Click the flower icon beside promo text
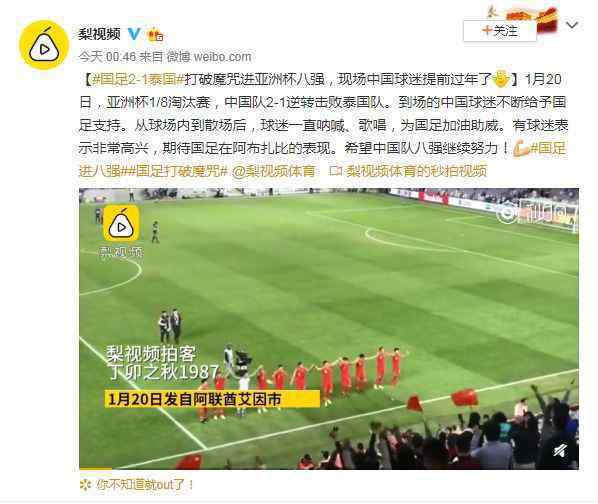The image size is (598, 504). 86,485
